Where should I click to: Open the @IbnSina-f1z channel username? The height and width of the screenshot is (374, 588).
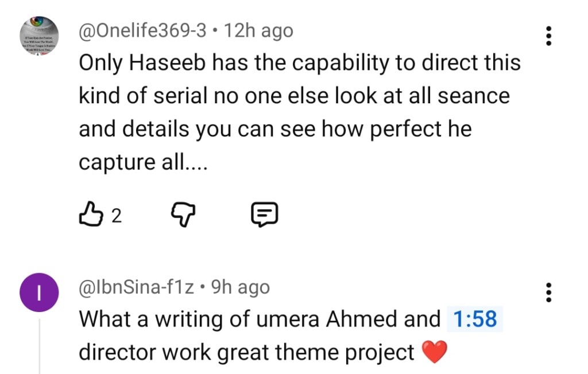pos(136,286)
